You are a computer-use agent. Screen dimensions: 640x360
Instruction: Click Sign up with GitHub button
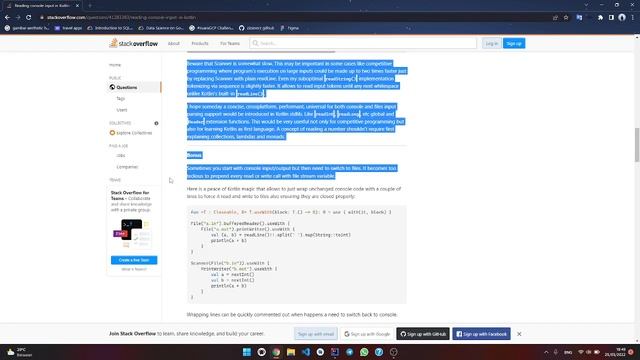click(x=423, y=334)
